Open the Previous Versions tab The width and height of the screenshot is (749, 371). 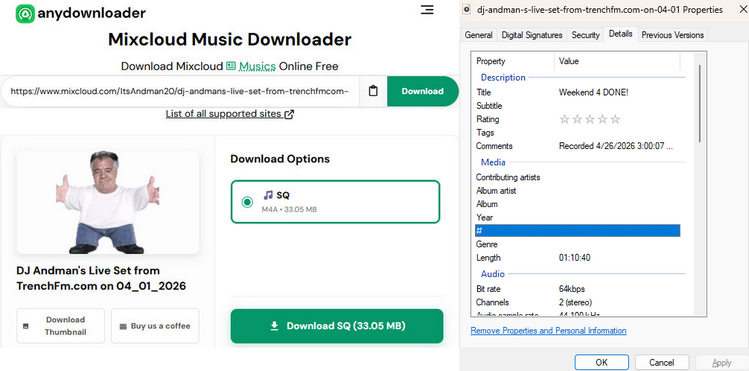[673, 35]
